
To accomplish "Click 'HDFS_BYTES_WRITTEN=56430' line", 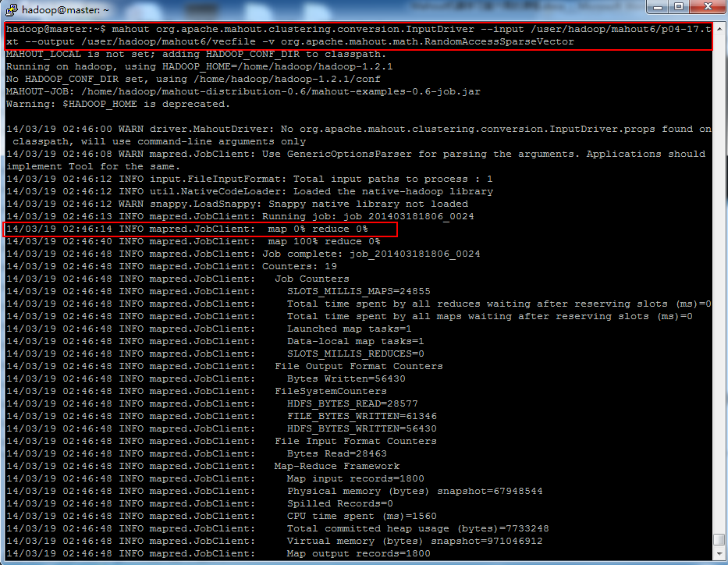I will click(x=362, y=429).
